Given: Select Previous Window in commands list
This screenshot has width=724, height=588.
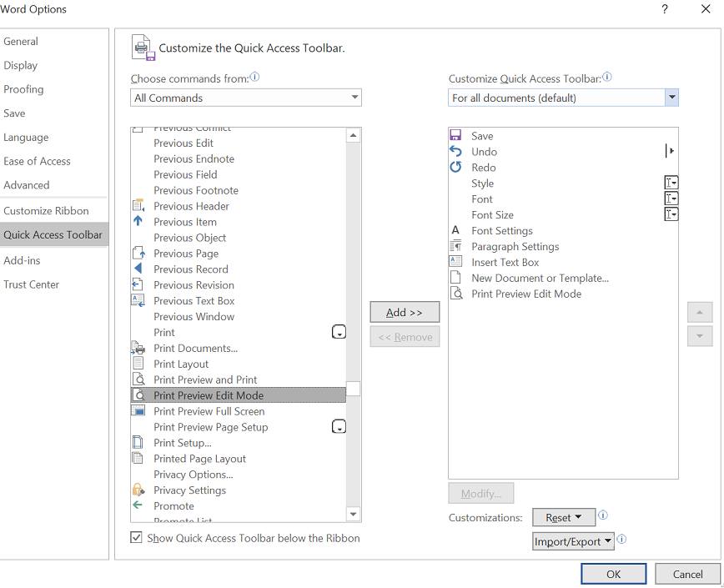Looking at the screenshot, I should [x=239, y=317].
